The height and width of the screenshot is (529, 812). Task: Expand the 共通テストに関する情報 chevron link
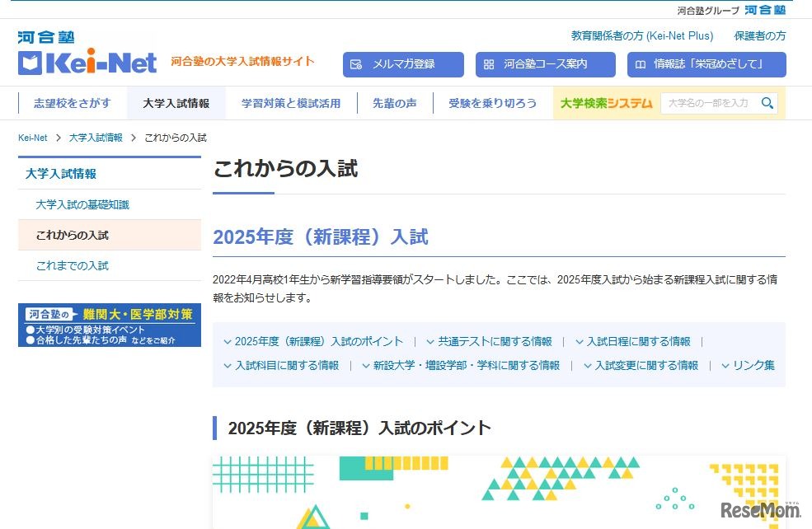click(x=431, y=340)
